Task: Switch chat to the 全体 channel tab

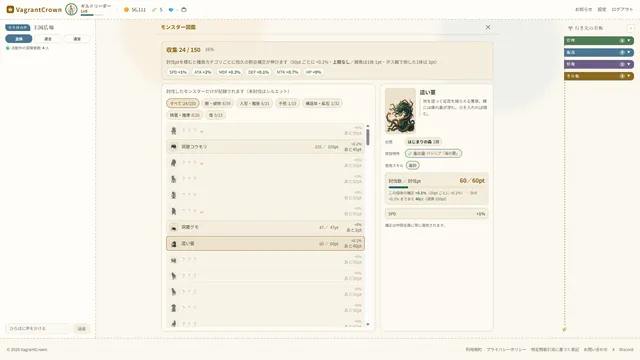Action: click(x=19, y=39)
